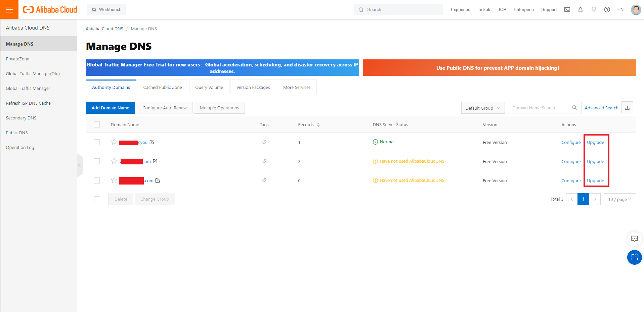Click the domain search magnifier icon
This screenshot has width=644, height=312.
point(574,108)
